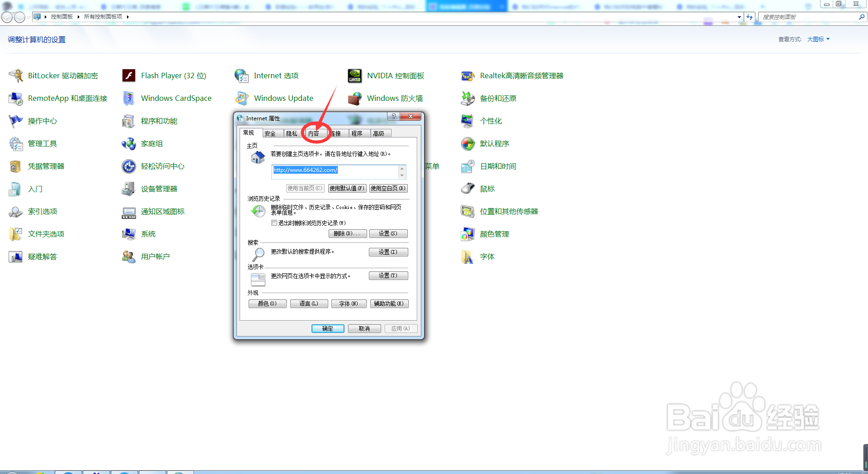Expand 控制面板 breadcrumb arrow

[78, 17]
